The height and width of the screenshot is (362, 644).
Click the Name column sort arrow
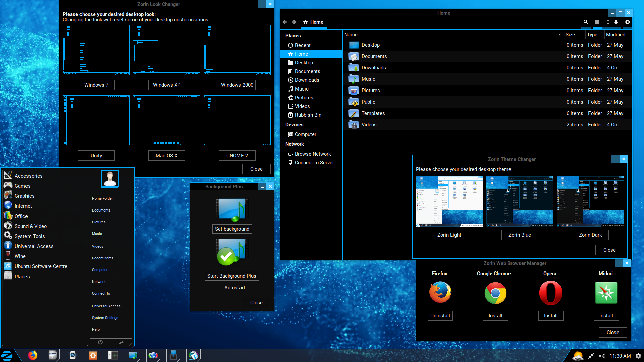click(x=559, y=35)
